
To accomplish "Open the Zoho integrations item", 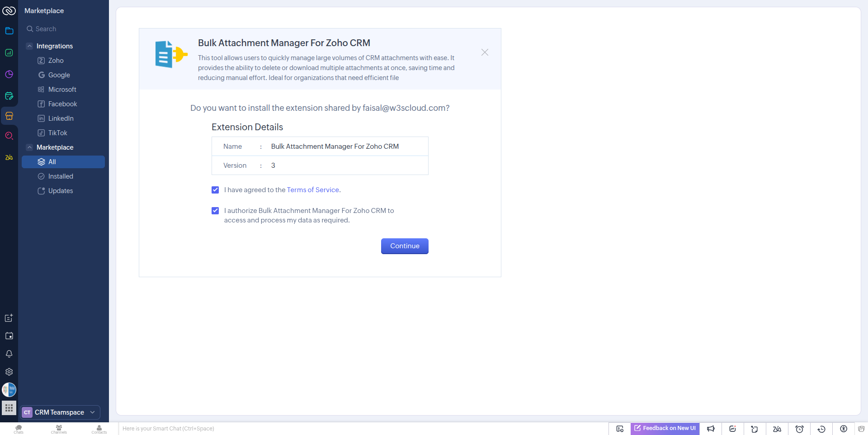I will coord(56,61).
